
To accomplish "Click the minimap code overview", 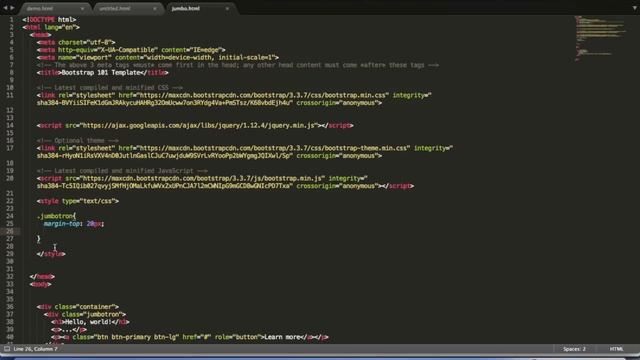I will 600,38.
